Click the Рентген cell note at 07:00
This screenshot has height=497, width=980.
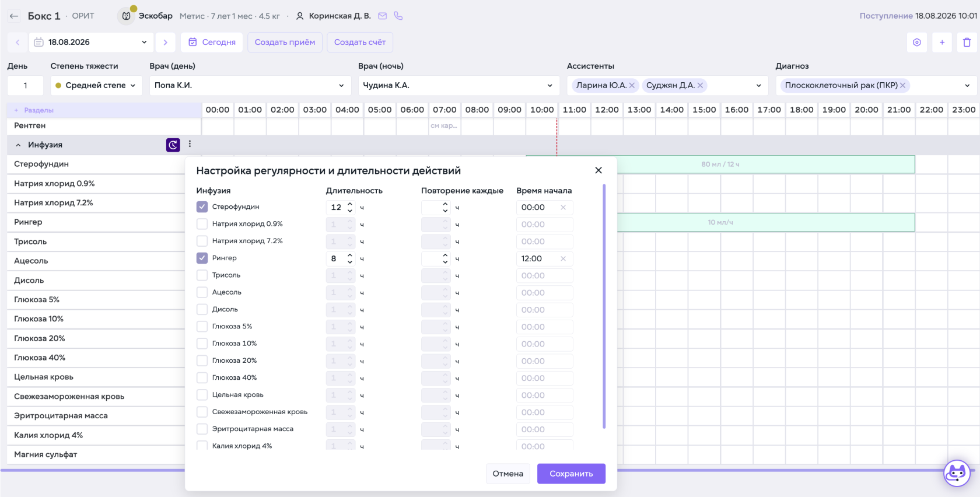coord(444,125)
